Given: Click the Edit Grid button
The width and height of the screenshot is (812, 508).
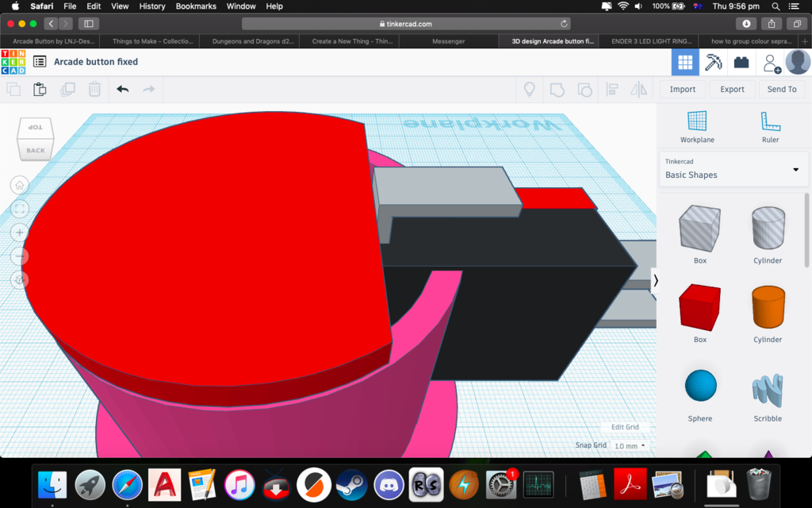Looking at the screenshot, I should pos(626,427).
